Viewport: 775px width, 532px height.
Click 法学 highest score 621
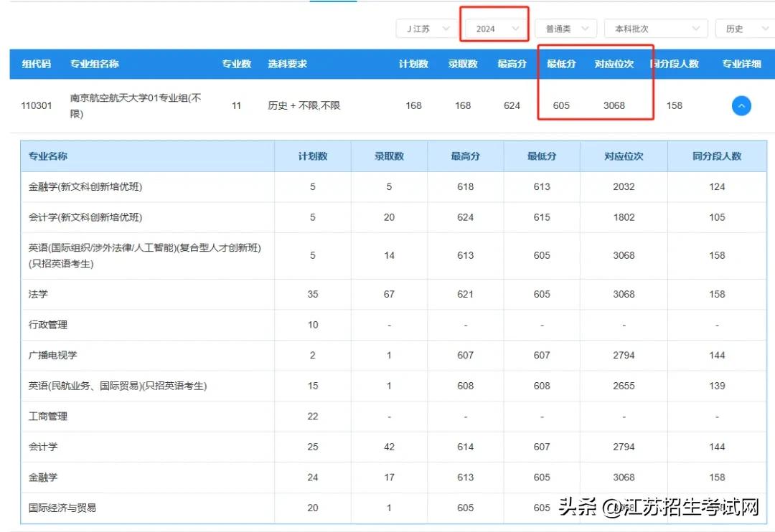pyautogui.click(x=465, y=295)
